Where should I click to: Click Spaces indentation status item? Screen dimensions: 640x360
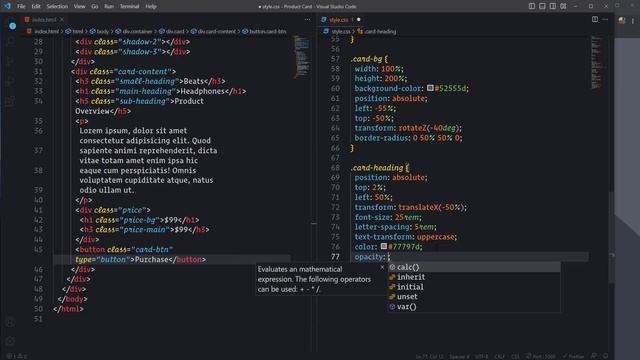[459, 356]
